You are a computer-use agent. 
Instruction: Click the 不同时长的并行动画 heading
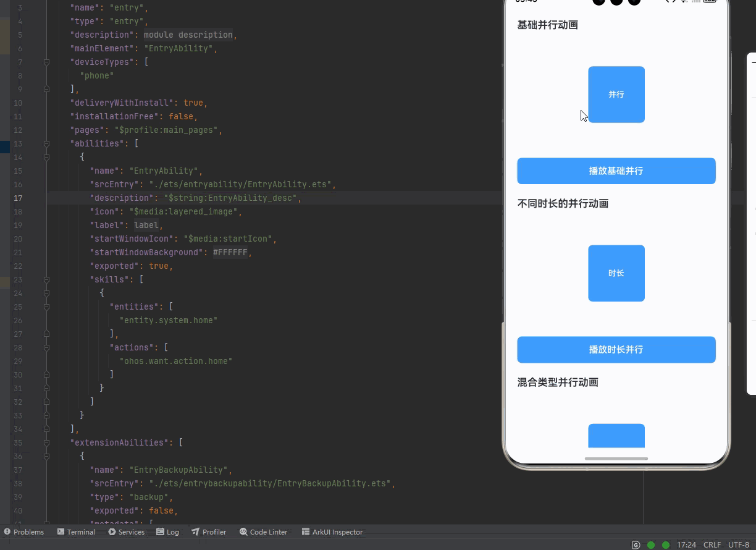[563, 204]
